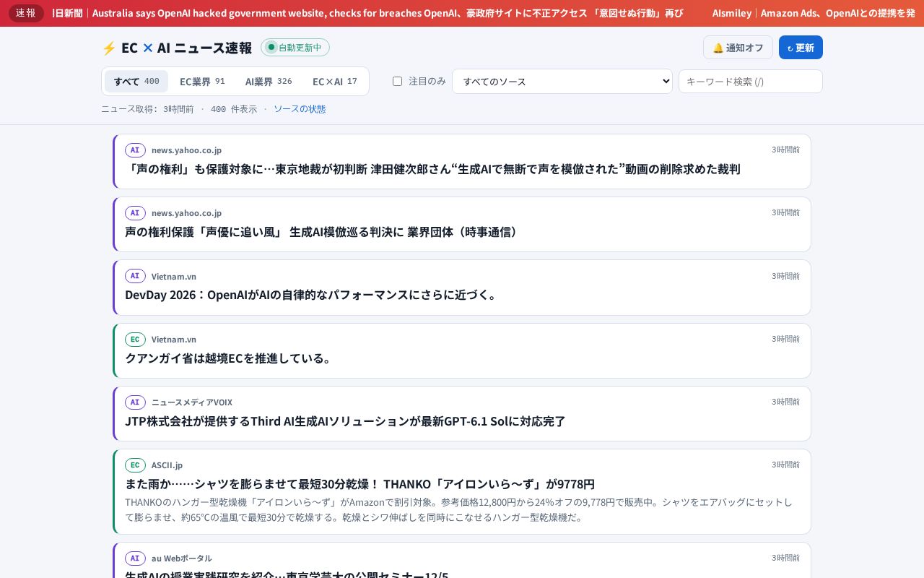Click the green auto-update status dot
Screen dimensions: 924x578
coord(271,47)
